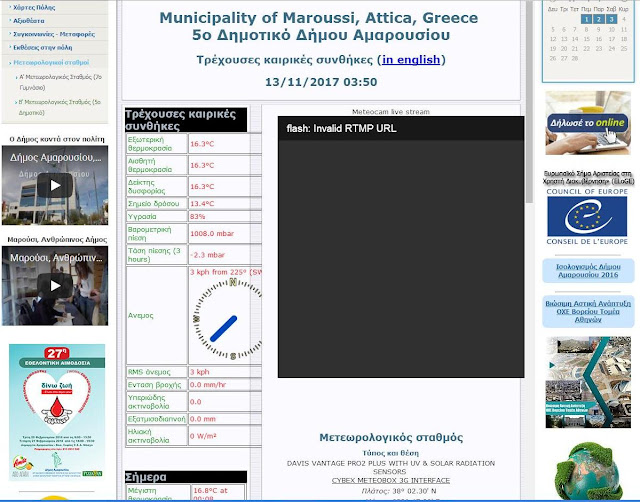Select calendar day 3
The width and height of the screenshot is (640, 502).
pyautogui.click(x=611, y=19)
